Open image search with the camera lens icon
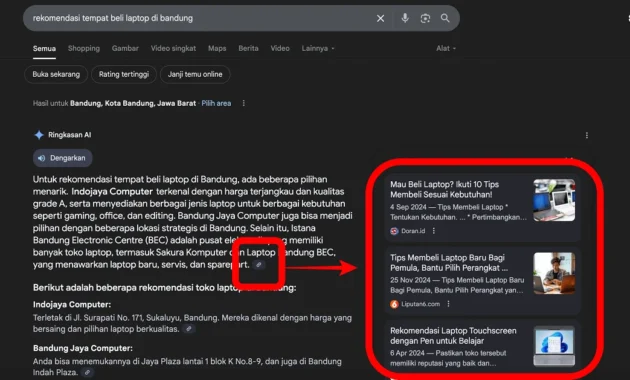The width and height of the screenshot is (630, 380). pyautogui.click(x=425, y=18)
